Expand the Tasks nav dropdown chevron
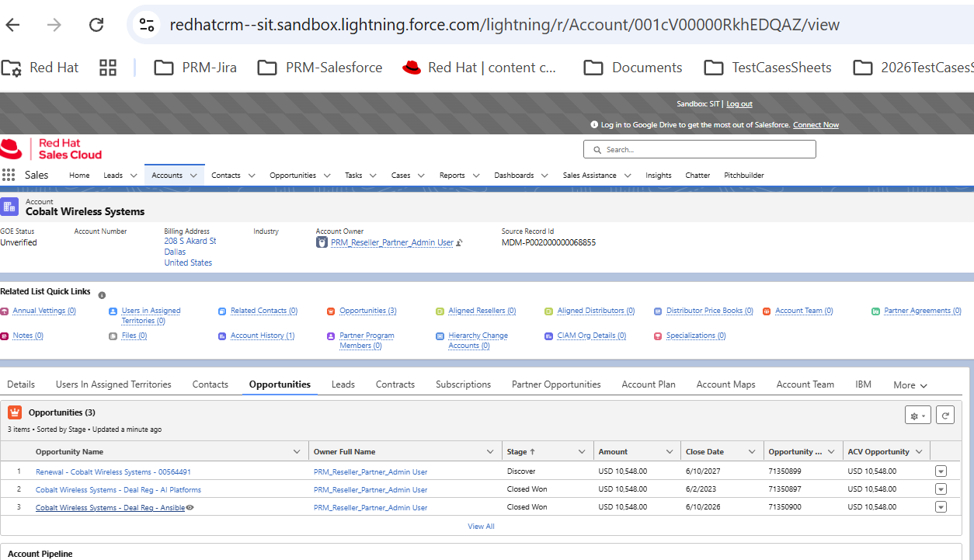This screenshot has height=560, width=974. 373,176
